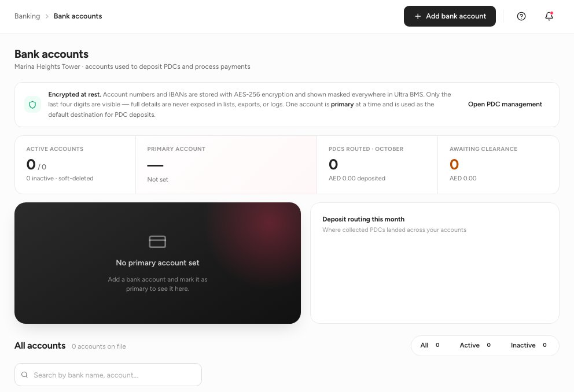Click the Add a bank account hint text
The width and height of the screenshot is (574, 392).
157,284
